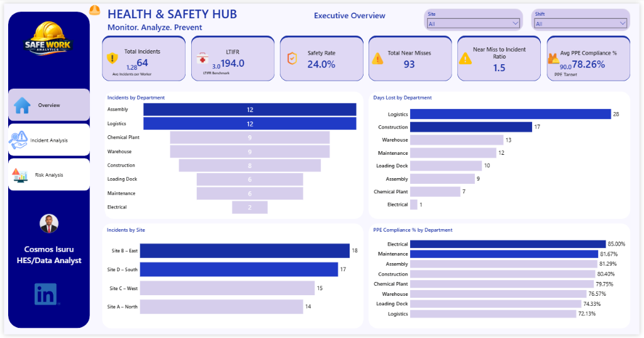Click the first aid kit icon on LTIFR card
The height and width of the screenshot is (338, 644).
[x=202, y=58]
